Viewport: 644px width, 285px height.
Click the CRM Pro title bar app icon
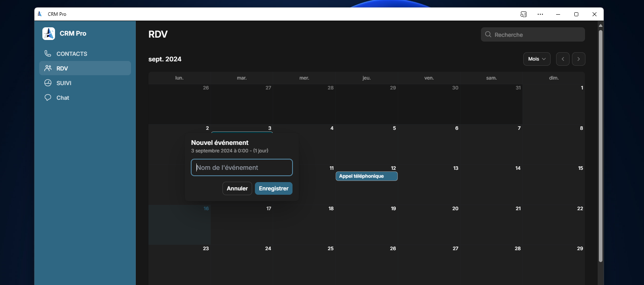(x=40, y=14)
